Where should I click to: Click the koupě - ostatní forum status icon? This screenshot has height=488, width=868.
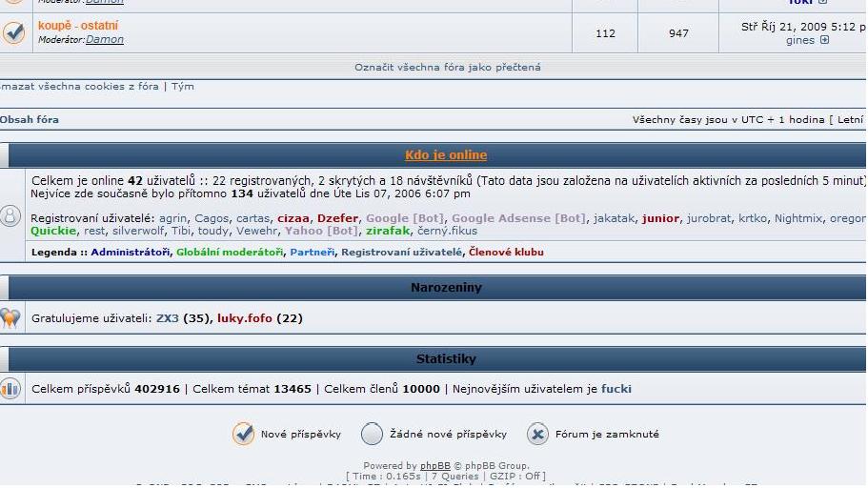pyautogui.click(x=13, y=32)
